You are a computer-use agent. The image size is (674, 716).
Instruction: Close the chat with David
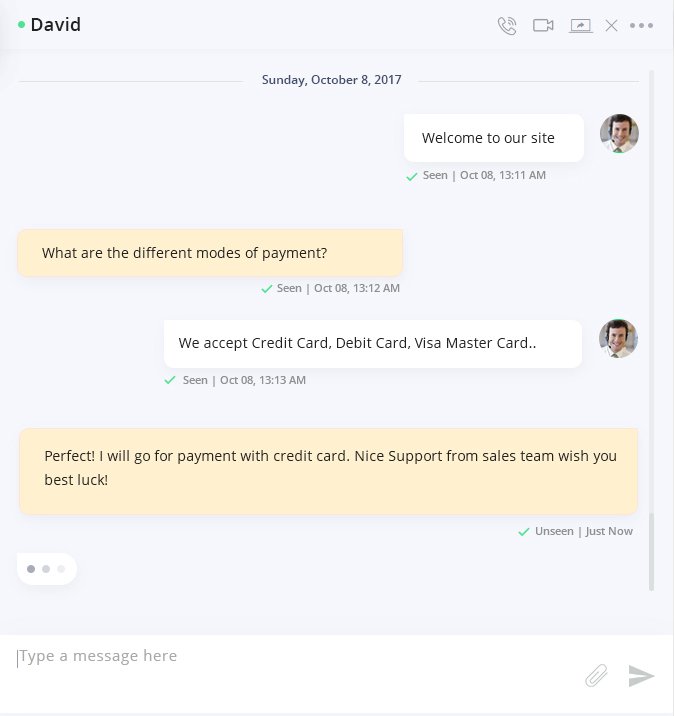click(611, 26)
